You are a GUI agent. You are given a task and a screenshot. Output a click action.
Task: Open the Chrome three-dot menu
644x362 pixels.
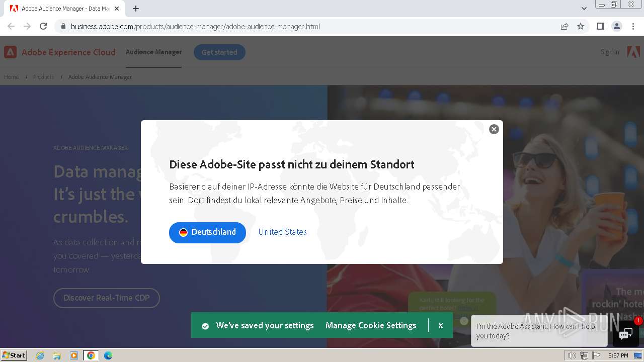point(633,26)
